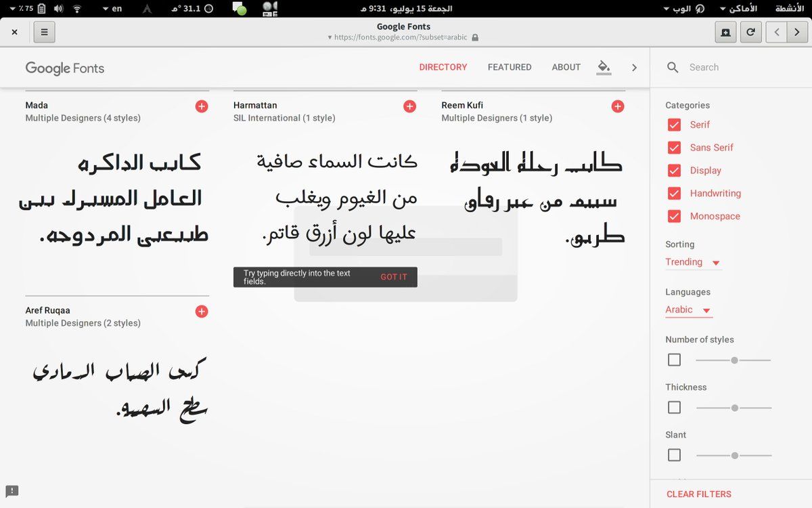Add the Mada font to selection
The height and width of the screenshot is (508, 812).
click(202, 106)
